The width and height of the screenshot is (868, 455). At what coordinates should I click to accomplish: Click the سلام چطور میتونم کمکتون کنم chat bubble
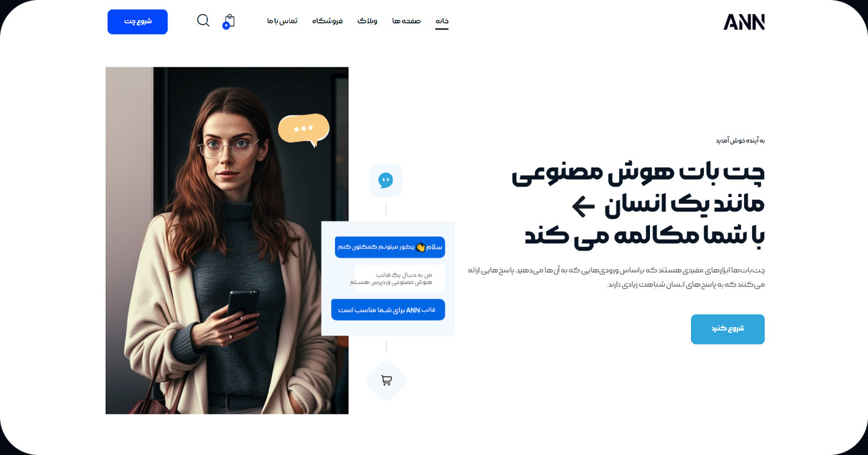[390, 247]
